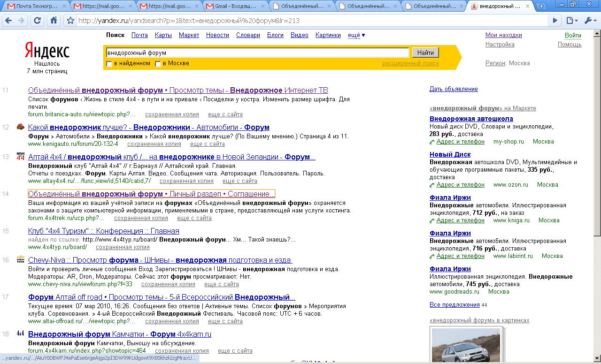Bookmark this page with the star icon
Image resolution: width=601 pixels, height=364 pixels.
70,21
